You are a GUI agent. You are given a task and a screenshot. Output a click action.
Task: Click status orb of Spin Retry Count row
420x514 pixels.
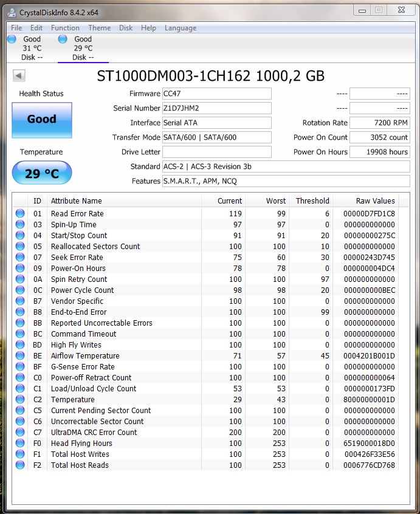[x=20, y=279]
